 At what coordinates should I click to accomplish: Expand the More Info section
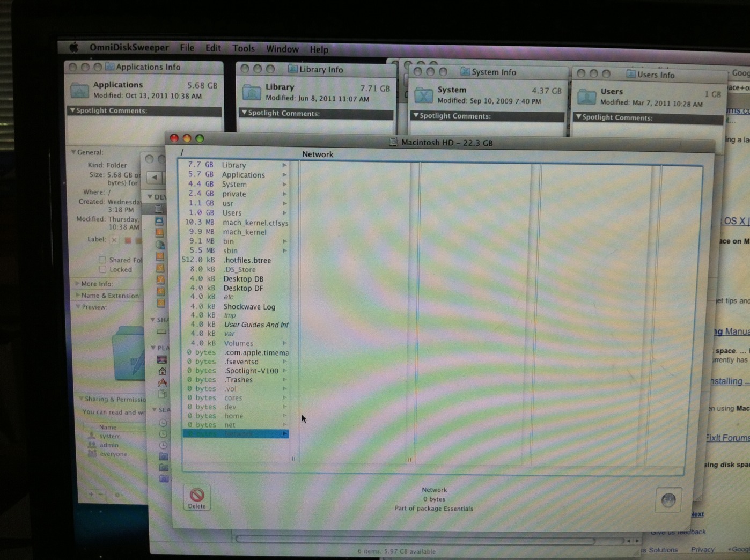(x=77, y=283)
